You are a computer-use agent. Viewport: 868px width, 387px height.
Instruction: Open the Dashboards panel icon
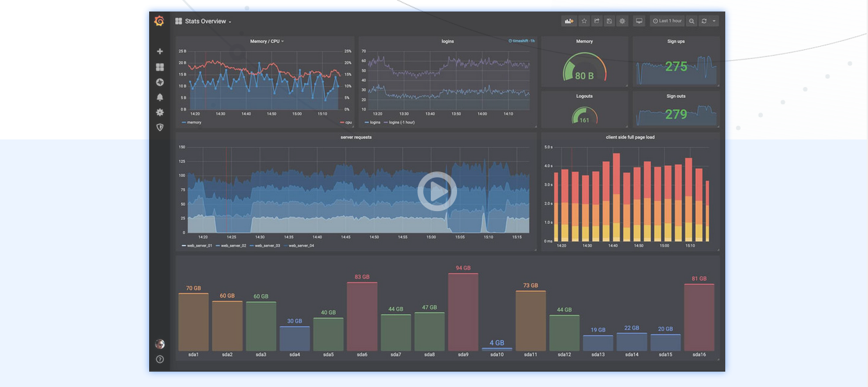pyautogui.click(x=159, y=67)
